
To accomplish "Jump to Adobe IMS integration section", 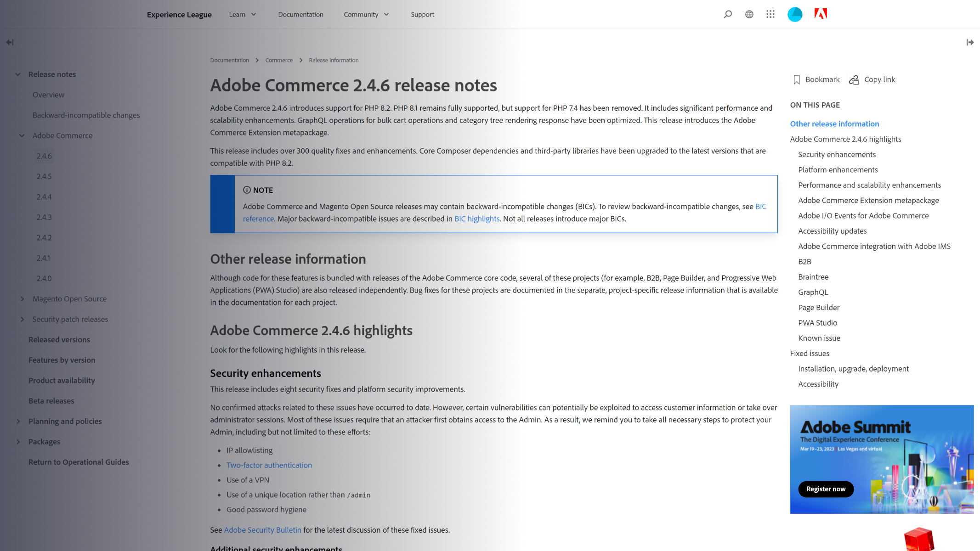I will [874, 246].
